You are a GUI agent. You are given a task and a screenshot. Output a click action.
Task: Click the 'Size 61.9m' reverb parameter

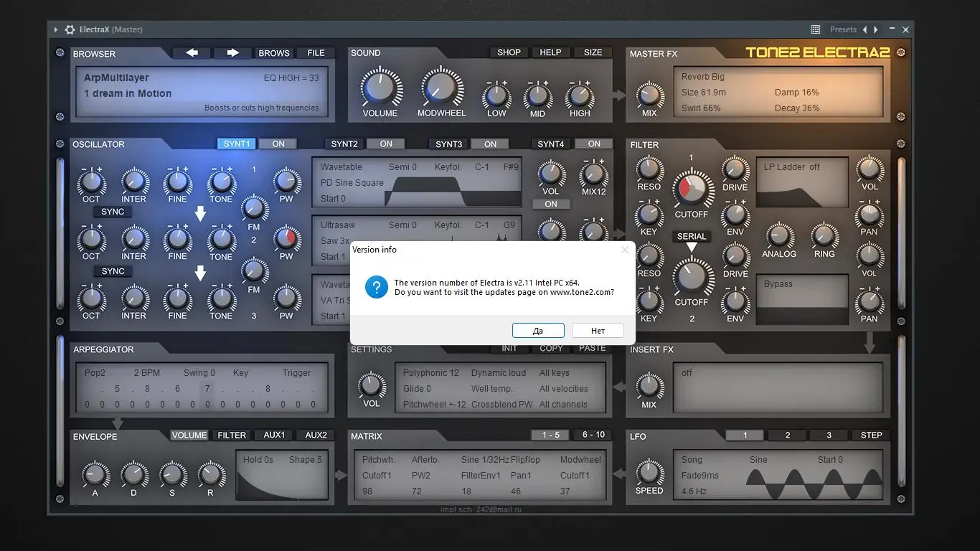tap(704, 93)
